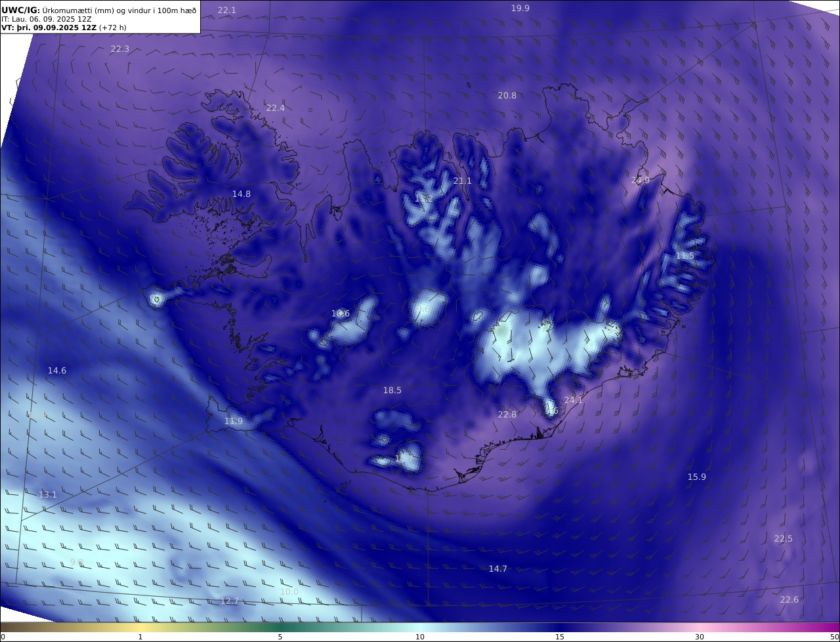840x642 pixels.
Task: Click the color scale tick label 50
Action: click(834, 637)
